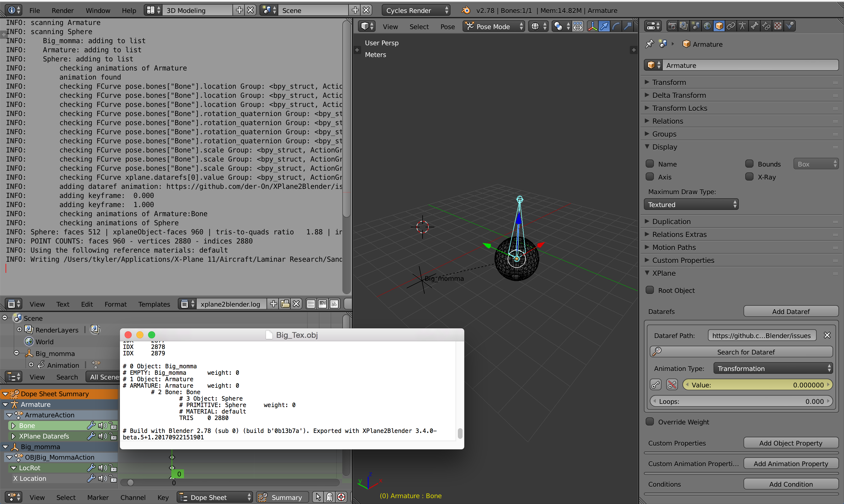
Task: Enable the rotate manipulator in 3D view header
Action: coord(616,26)
